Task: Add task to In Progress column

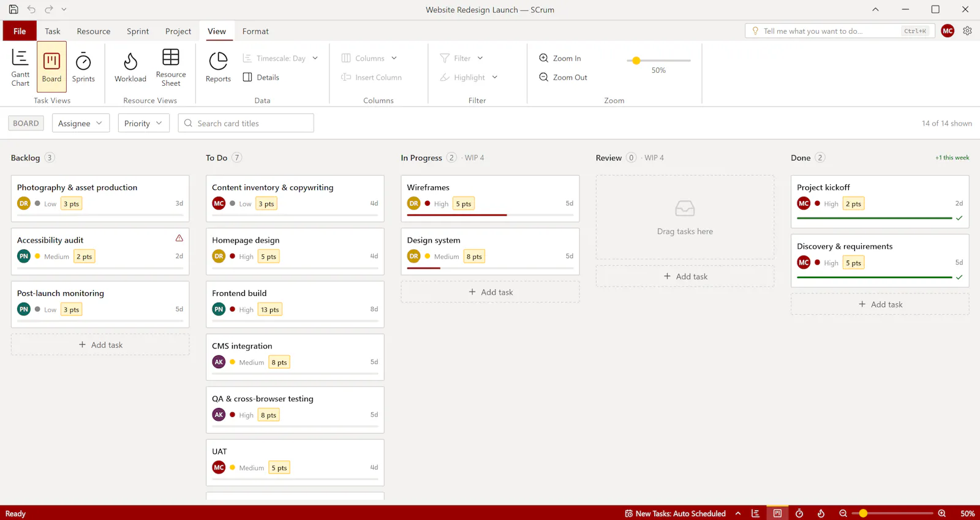Action: pos(490,292)
